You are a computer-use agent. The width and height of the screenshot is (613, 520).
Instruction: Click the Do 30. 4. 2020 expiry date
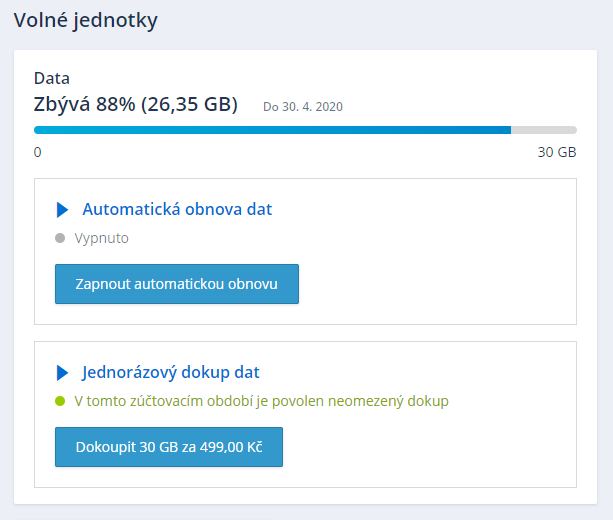point(303,106)
